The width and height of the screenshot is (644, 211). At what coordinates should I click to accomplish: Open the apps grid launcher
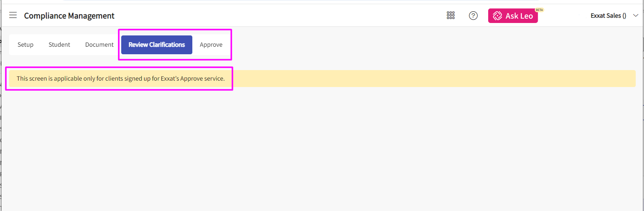click(x=451, y=15)
